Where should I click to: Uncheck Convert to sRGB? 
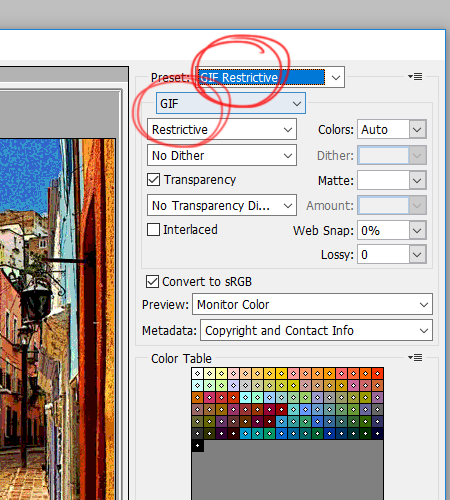152,281
